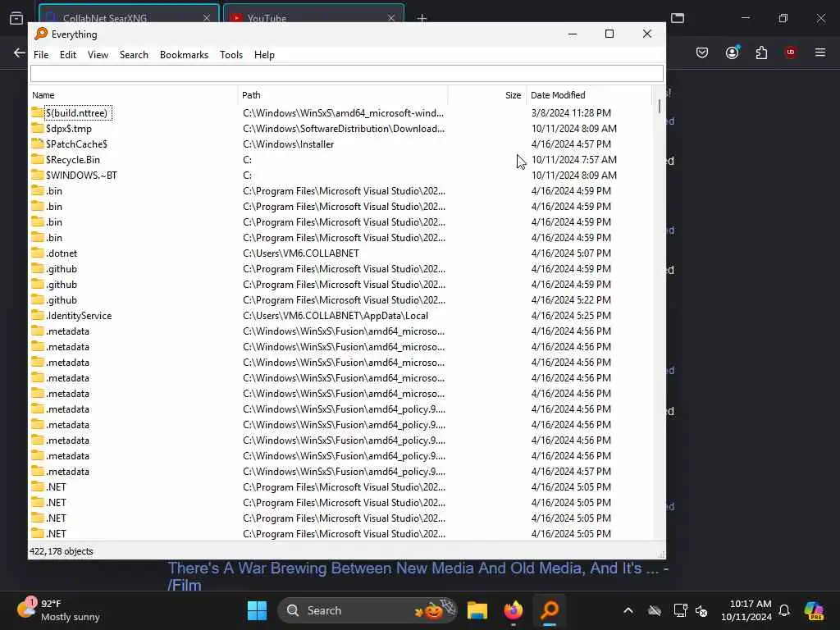Open the browser account icon

point(732,52)
